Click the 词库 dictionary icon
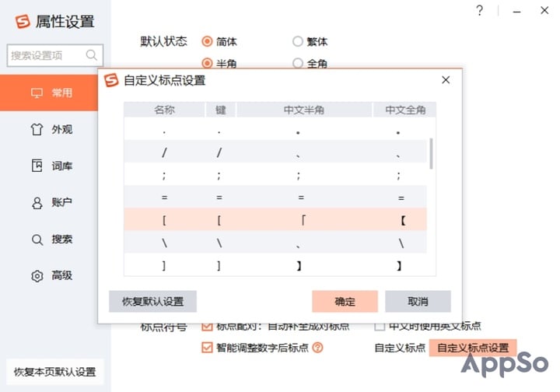 point(37,166)
